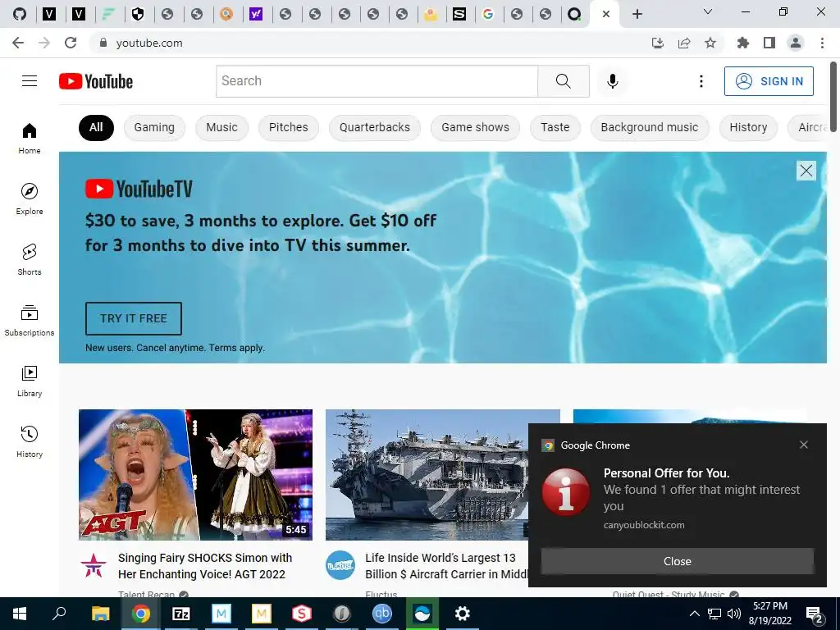This screenshot has width=840, height=630.
Task: Go back with browser back arrow
Action: 18,43
